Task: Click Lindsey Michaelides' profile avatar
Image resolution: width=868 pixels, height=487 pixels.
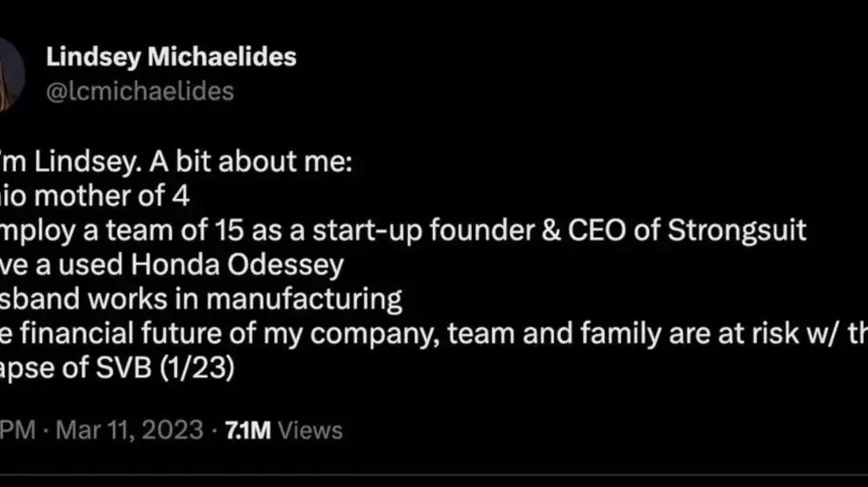Action: 11,74
